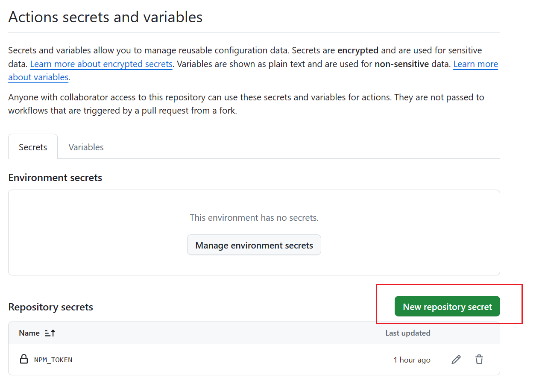Click the sort arrow icon next to Name
545x392 pixels.
[x=50, y=333]
